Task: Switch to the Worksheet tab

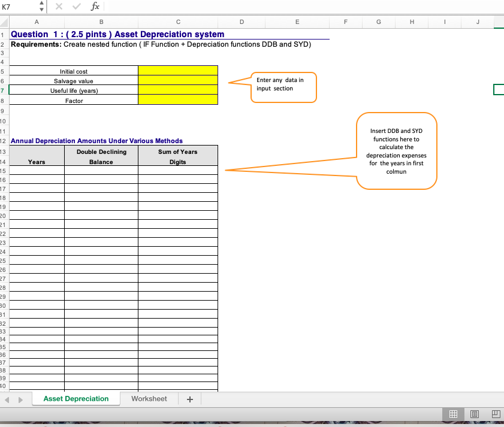Action: [149, 399]
